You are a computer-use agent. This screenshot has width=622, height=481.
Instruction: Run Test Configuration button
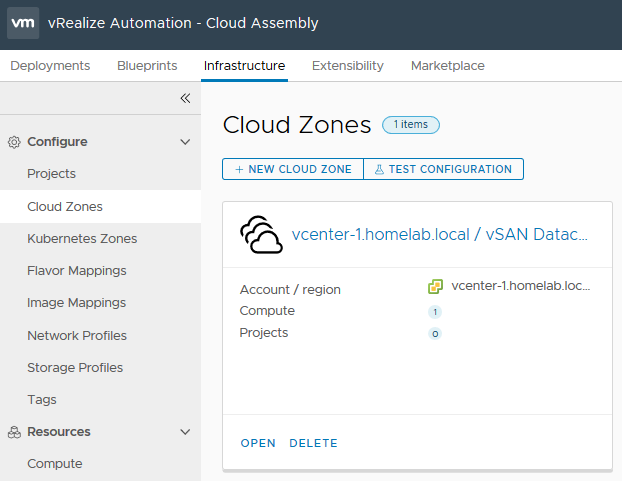tap(443, 169)
